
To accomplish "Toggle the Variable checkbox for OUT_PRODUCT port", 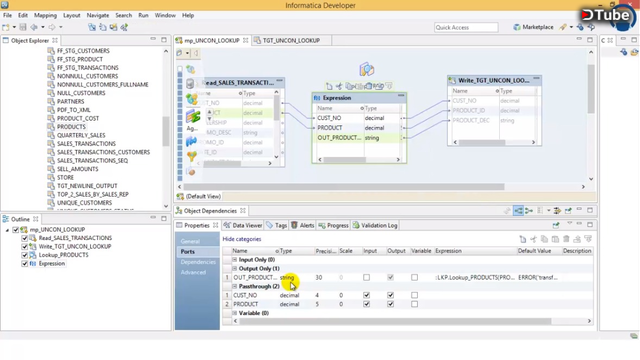I will (x=414, y=278).
